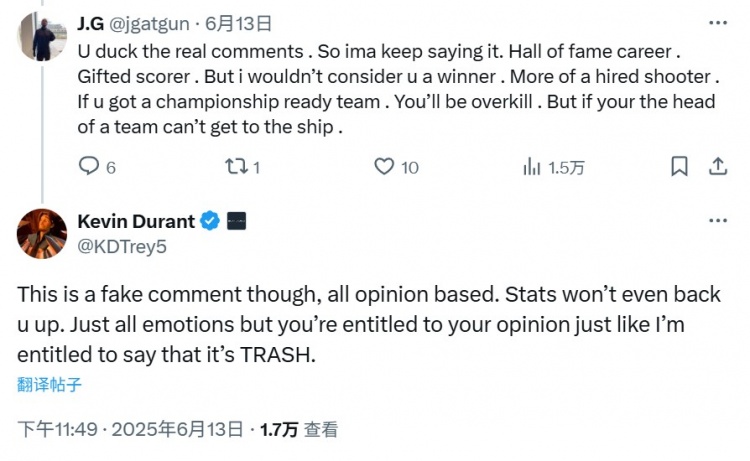Click the 1.7万 view count
This screenshot has height=461, width=750.
click(279, 430)
